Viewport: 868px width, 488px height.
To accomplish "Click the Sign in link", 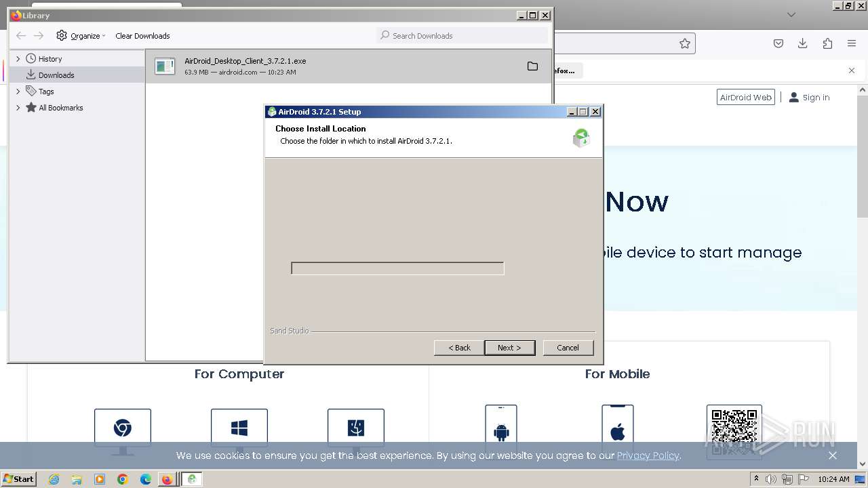I will click(x=810, y=98).
